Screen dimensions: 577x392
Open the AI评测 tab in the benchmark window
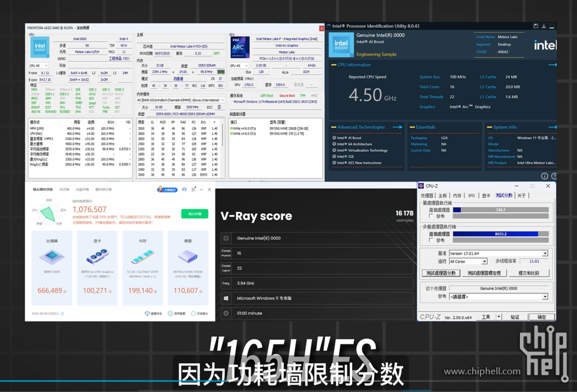point(64,190)
